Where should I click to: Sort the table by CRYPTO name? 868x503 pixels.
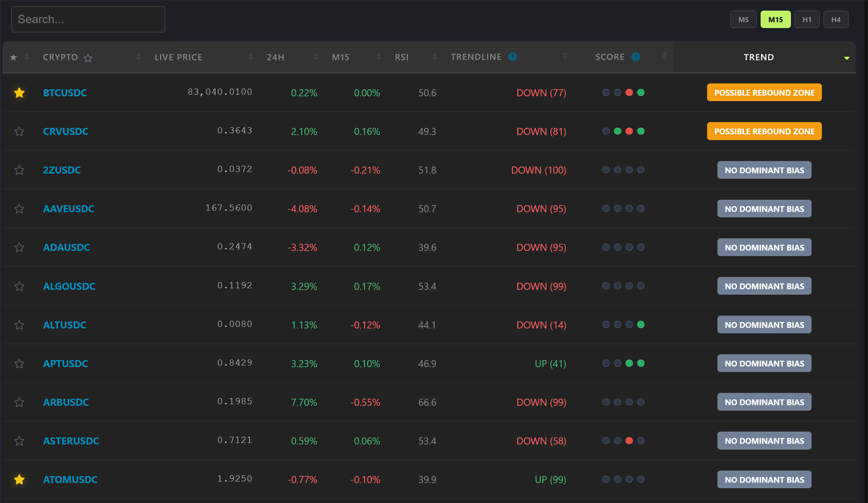pos(60,57)
